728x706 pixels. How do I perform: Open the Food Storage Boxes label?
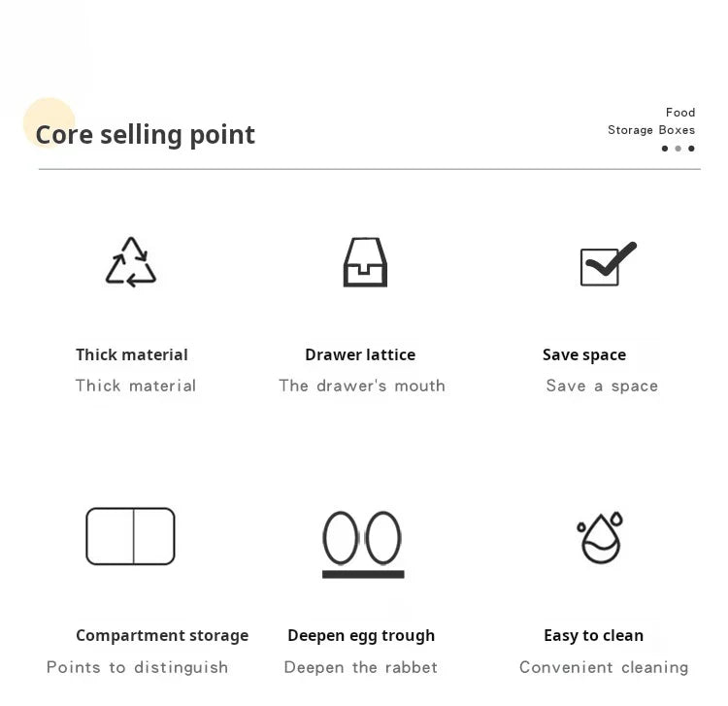pyautogui.click(x=651, y=121)
